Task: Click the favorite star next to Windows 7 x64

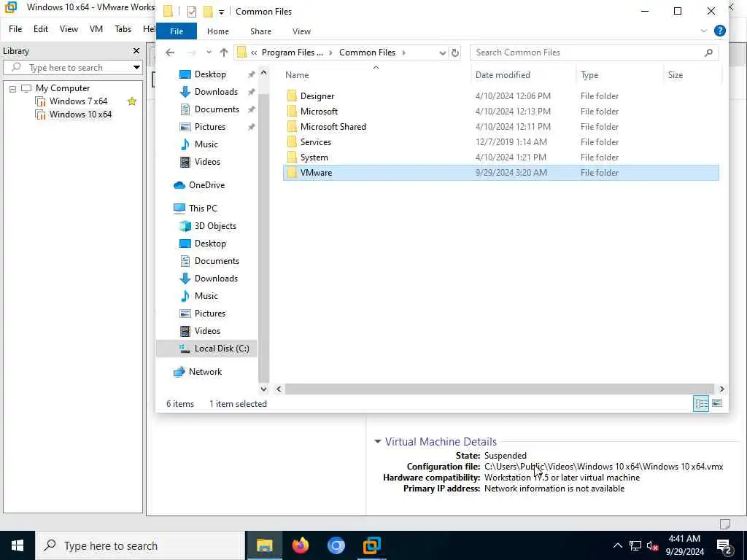Action: coord(132,101)
